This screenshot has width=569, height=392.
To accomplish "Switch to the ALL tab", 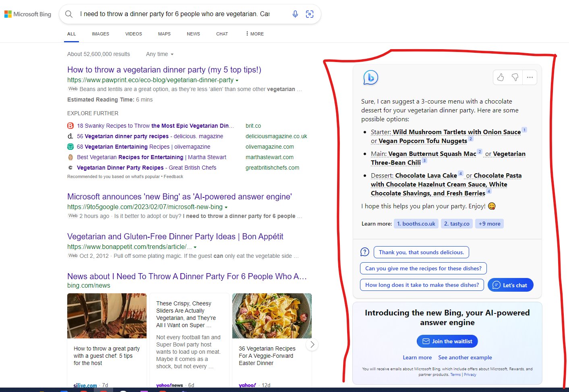I will coord(72,34).
